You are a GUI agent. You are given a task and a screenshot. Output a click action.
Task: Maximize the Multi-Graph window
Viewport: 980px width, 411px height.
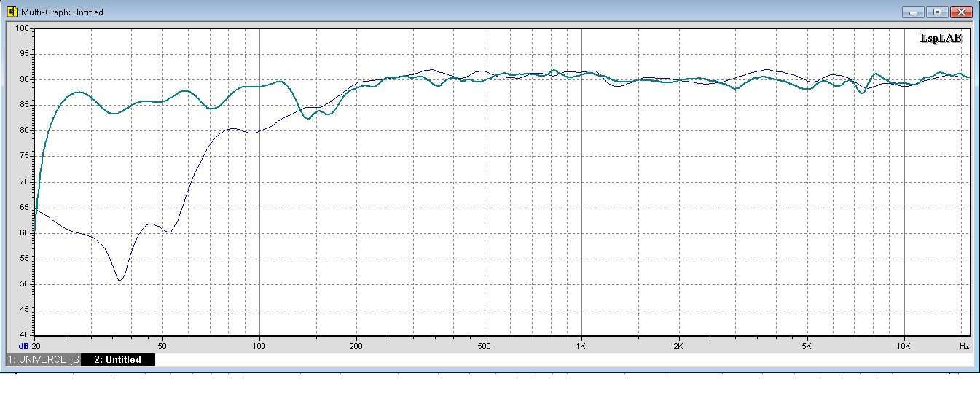pyautogui.click(x=936, y=12)
